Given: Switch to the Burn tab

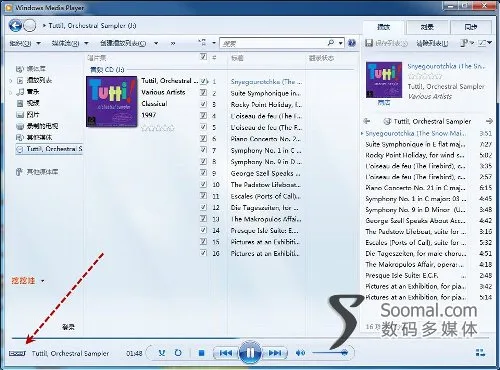Looking at the screenshot, I should click(x=427, y=27).
